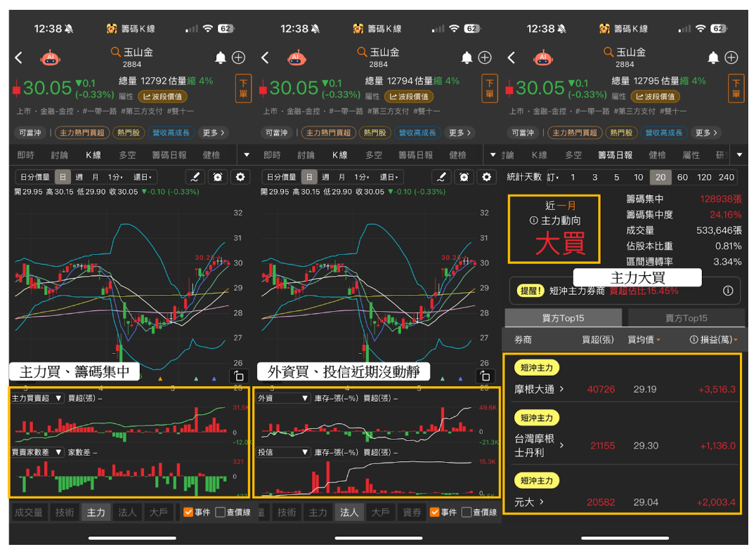Switch to the 賣方Top15 tab

(686, 318)
